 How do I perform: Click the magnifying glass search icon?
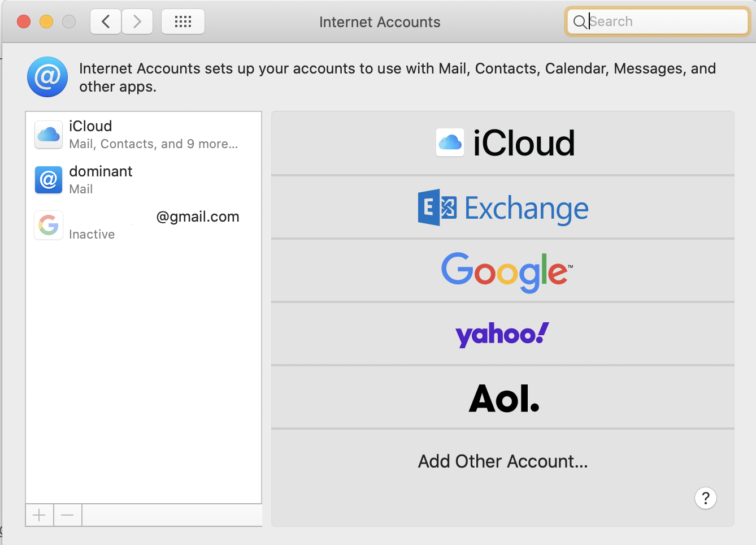click(x=580, y=22)
